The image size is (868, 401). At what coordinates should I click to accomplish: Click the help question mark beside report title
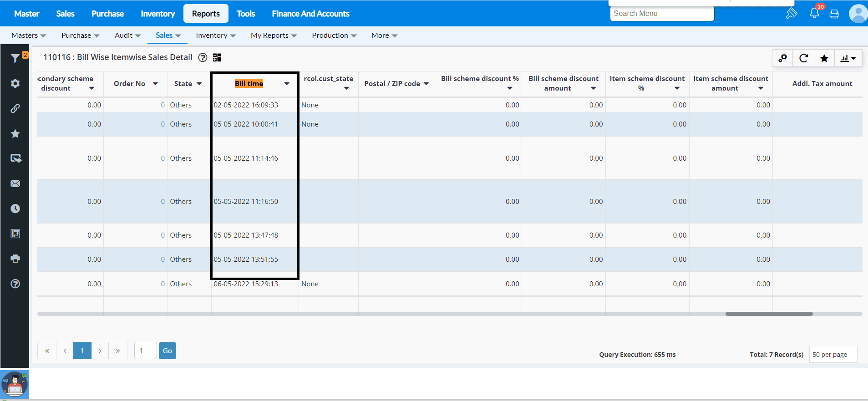pos(203,57)
